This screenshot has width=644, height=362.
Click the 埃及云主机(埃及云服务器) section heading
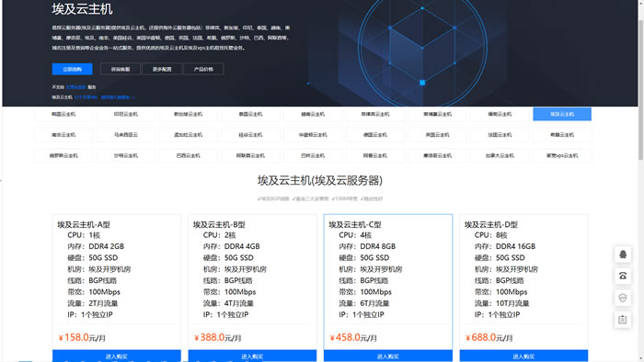tap(320, 180)
